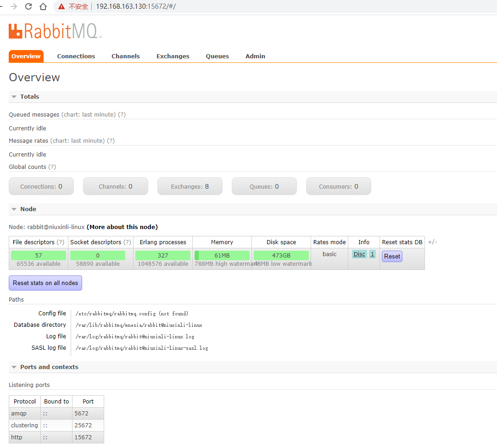This screenshot has height=448, width=497.
Task: Show help for Queued messages (?)
Action: click(x=122, y=114)
